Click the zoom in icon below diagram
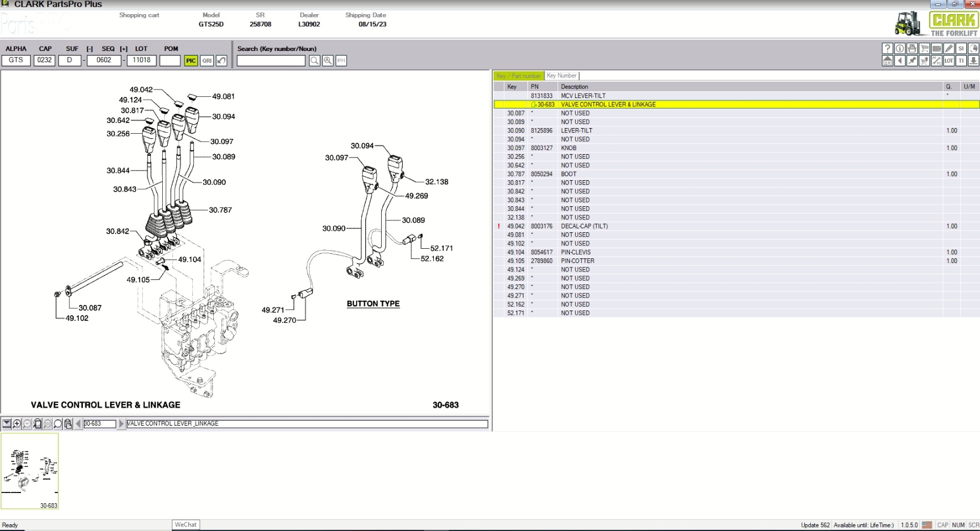980x531 pixels. [x=17, y=423]
